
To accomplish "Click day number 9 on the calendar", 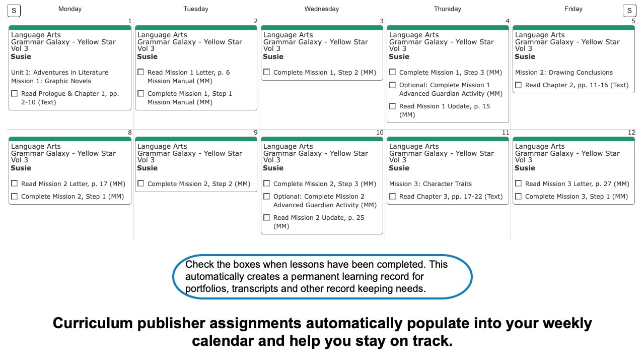I will tap(255, 133).
